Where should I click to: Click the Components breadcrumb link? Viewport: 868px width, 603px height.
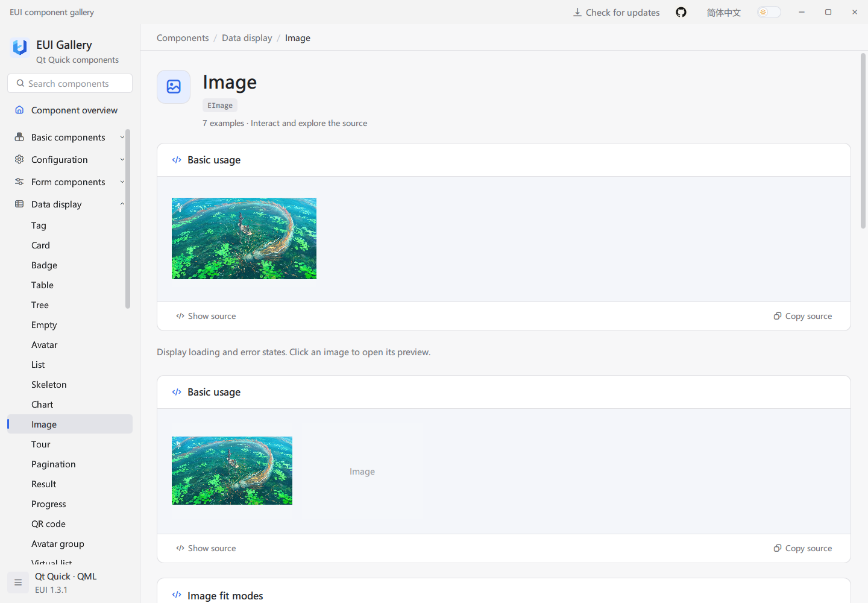[183, 37]
